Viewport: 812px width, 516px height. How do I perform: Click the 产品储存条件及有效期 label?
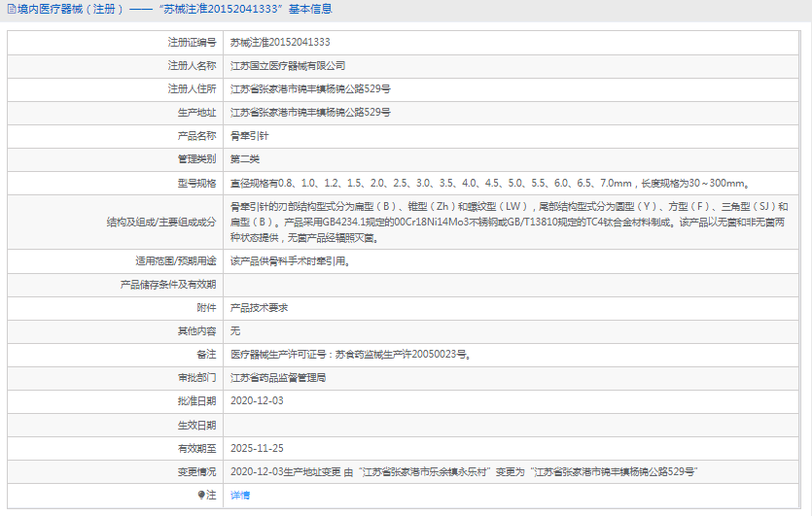click(x=168, y=285)
